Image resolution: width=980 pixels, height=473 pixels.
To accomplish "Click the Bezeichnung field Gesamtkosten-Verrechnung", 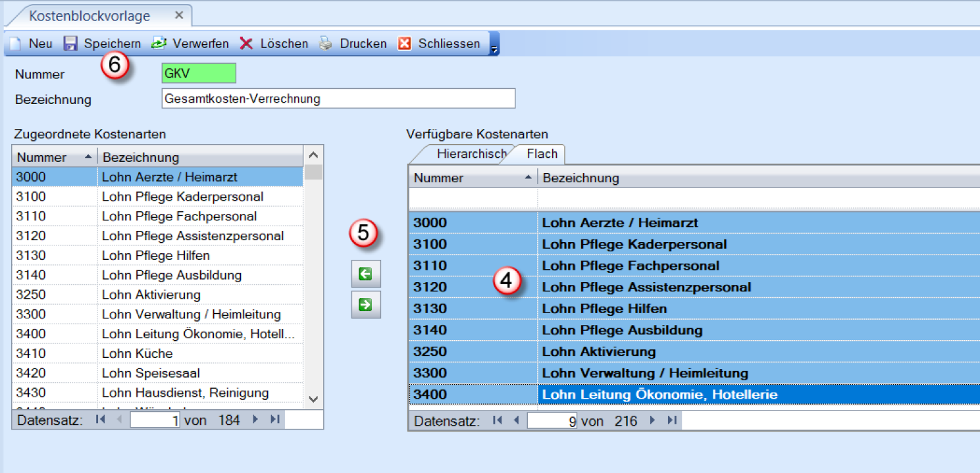I will [x=338, y=99].
